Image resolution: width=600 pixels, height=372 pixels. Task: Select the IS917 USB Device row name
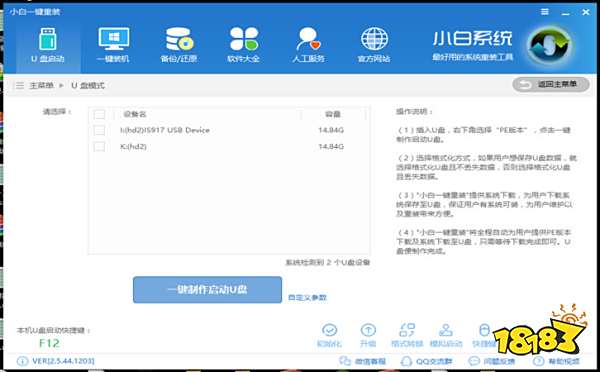coord(165,130)
